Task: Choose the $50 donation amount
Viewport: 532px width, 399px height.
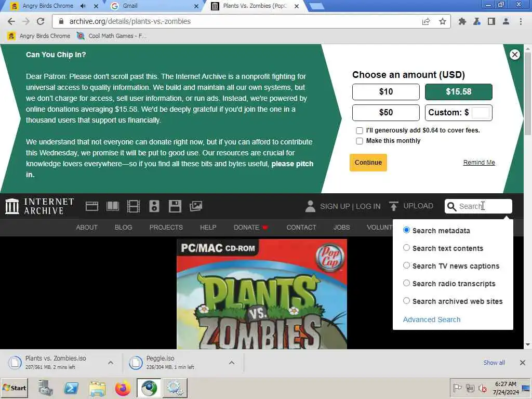Action: (386, 113)
